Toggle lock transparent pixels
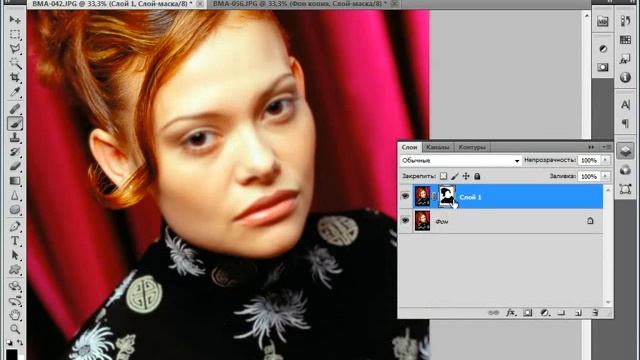 443,176
